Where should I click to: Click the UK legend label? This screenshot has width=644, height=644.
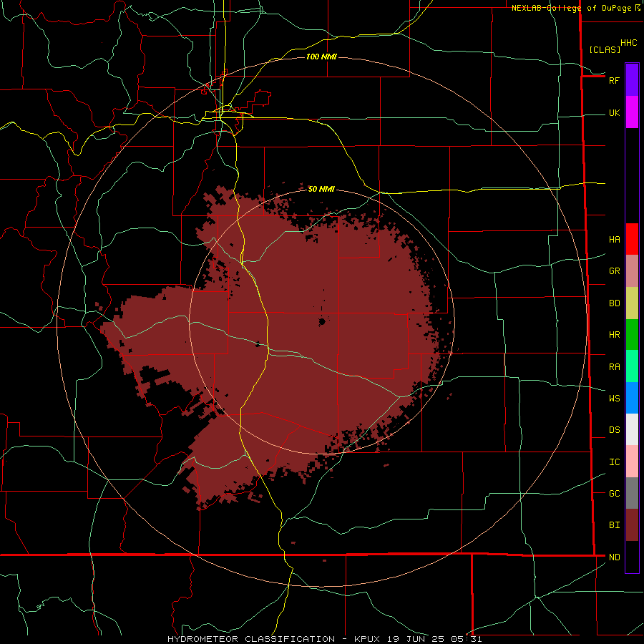pos(614,112)
